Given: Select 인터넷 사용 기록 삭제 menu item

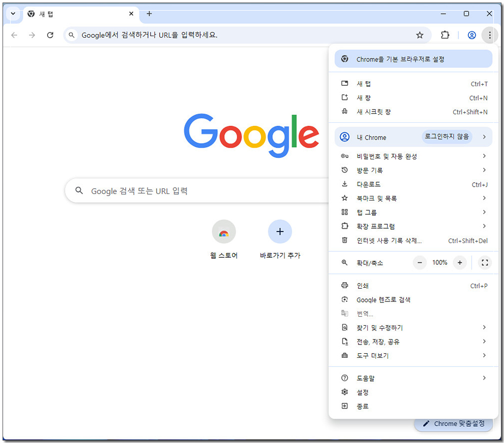Looking at the screenshot, I should [x=413, y=241].
